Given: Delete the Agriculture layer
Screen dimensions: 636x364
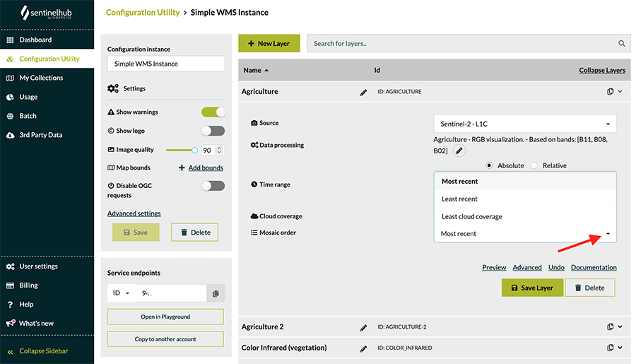Looking at the screenshot, I should click(x=590, y=288).
